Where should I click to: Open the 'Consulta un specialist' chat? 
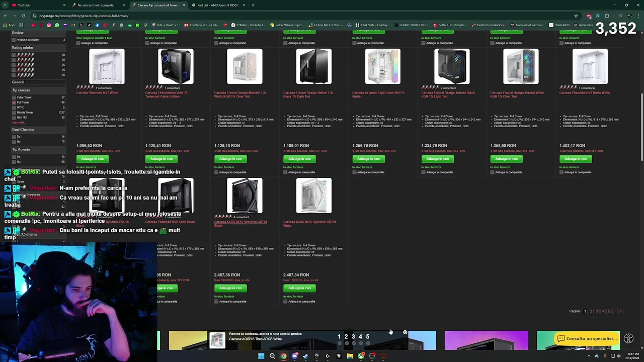click(x=587, y=339)
